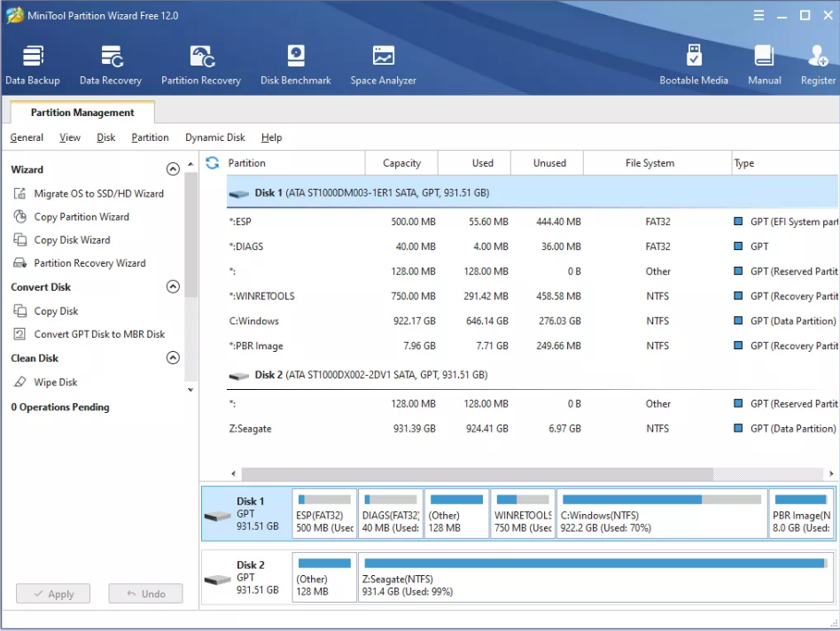Screen dimensions: 840x631
Task: Open the View menu
Action: tap(70, 137)
